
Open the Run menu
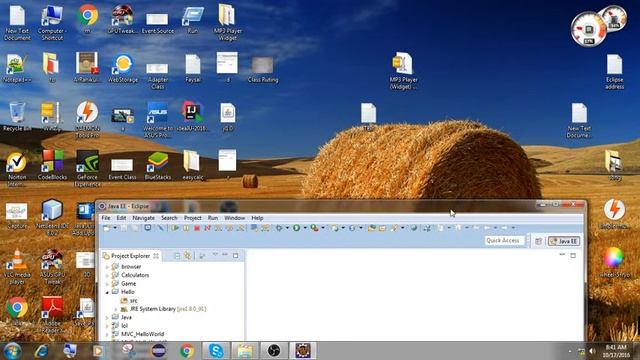click(x=213, y=218)
